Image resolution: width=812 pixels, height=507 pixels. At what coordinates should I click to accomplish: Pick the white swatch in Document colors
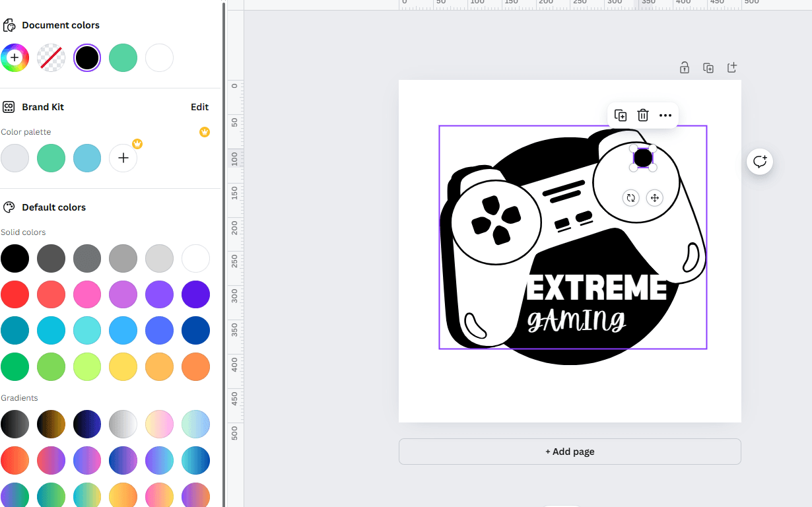[159, 58]
